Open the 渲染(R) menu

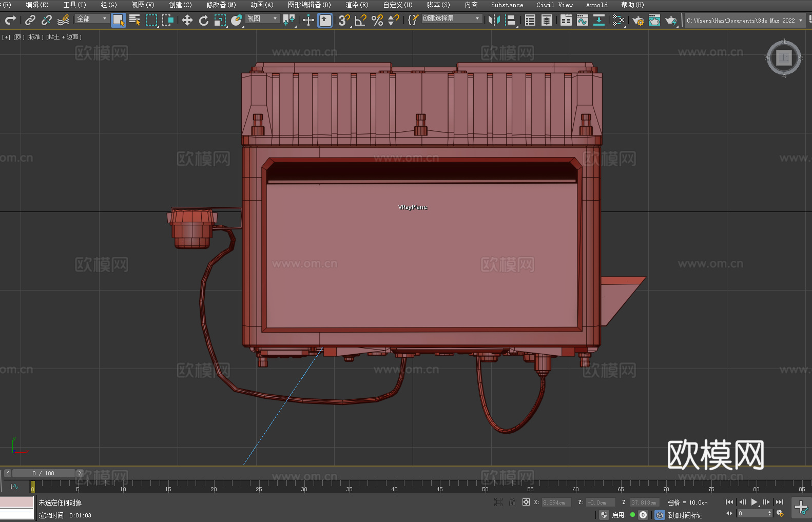(357, 5)
